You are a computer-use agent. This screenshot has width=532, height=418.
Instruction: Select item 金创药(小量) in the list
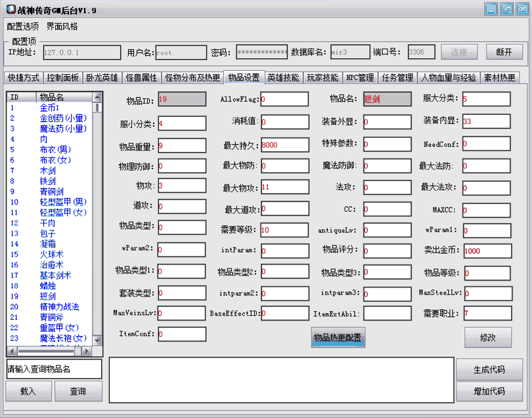click(49, 118)
